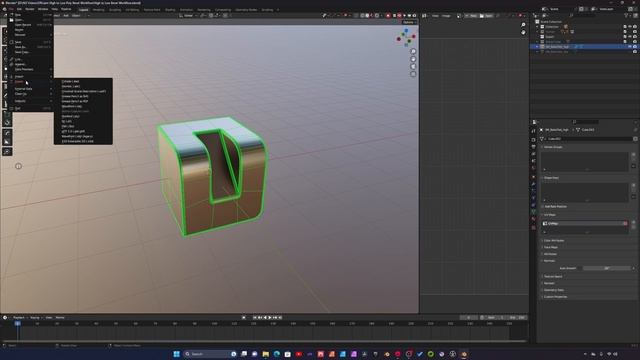Click the zoom magnifier in the 3D viewport
This screenshot has height=360, width=640.
coord(413,51)
